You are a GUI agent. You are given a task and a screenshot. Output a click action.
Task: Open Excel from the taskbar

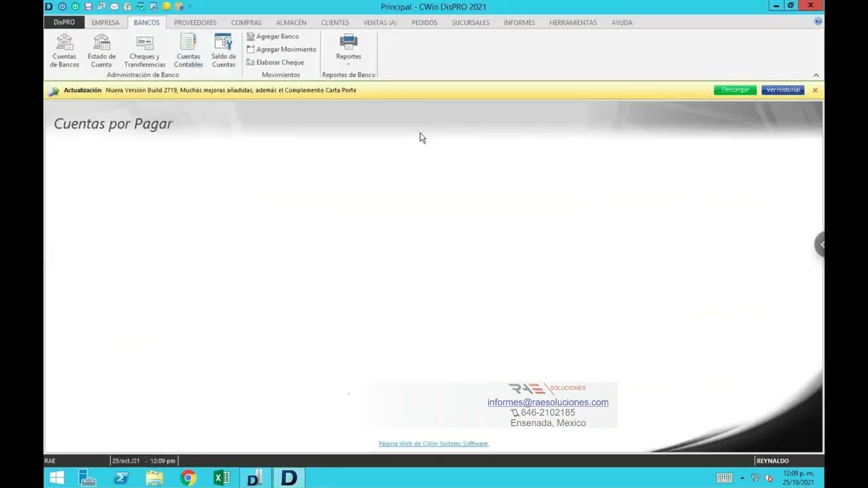222,478
